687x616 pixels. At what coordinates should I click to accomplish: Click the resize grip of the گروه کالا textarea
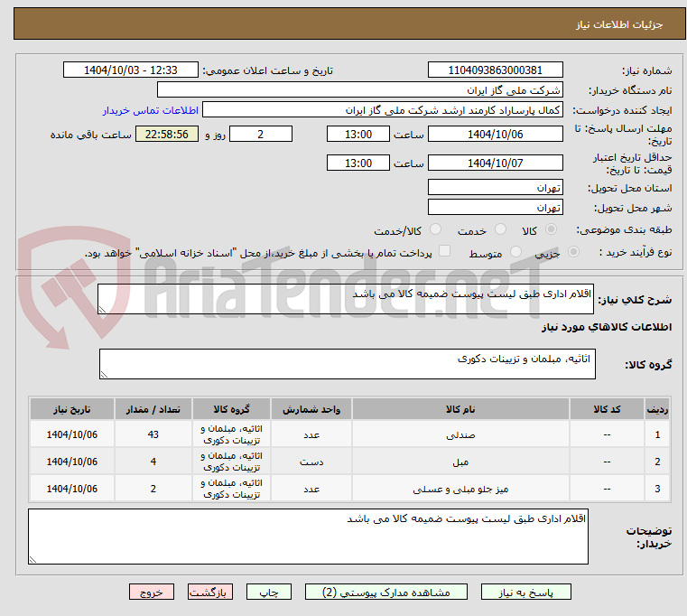click(x=104, y=375)
